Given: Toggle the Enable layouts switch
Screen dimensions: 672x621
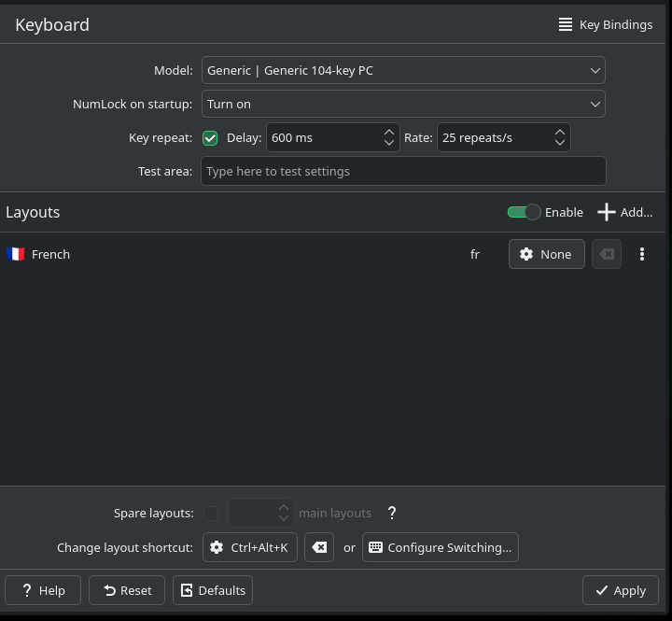Looking at the screenshot, I should point(524,212).
